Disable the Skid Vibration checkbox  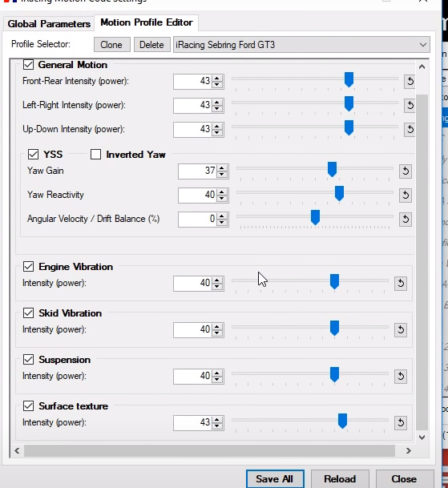click(x=28, y=313)
